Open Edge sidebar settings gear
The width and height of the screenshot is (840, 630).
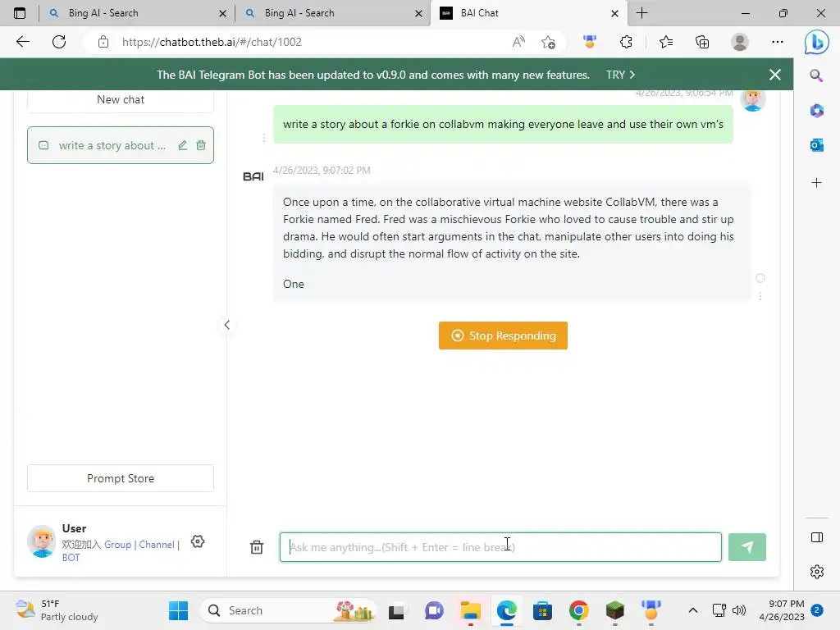pos(817,572)
